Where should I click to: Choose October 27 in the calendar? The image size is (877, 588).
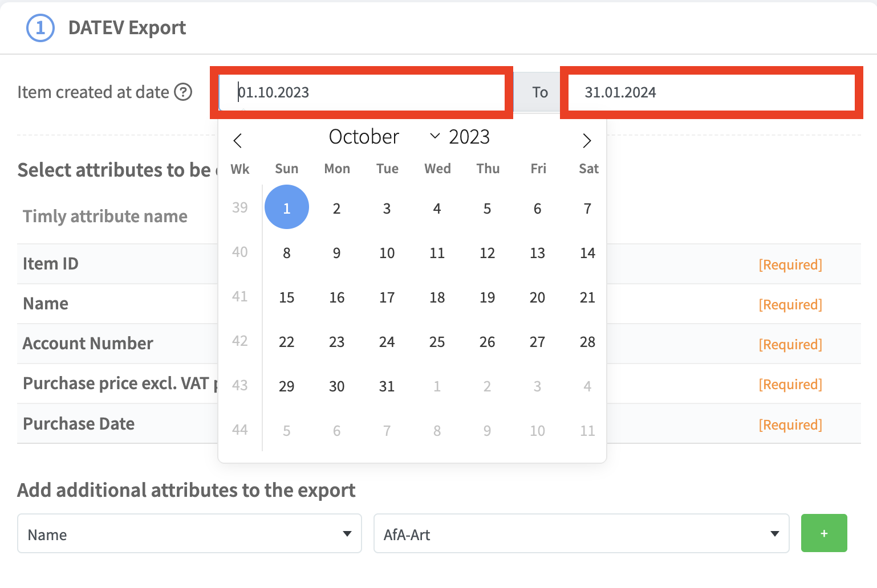pos(538,342)
